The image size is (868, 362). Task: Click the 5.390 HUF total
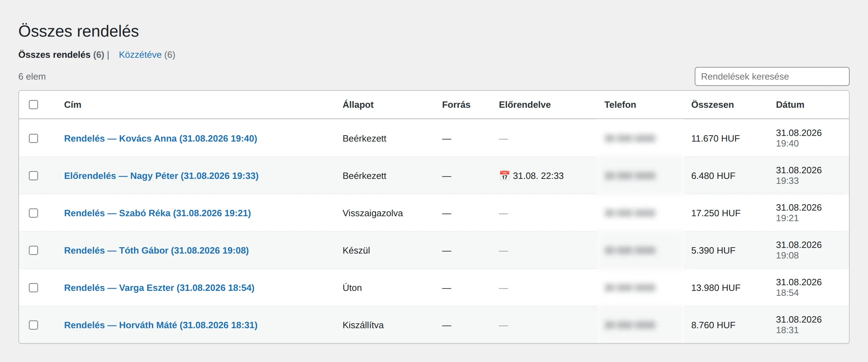point(713,250)
